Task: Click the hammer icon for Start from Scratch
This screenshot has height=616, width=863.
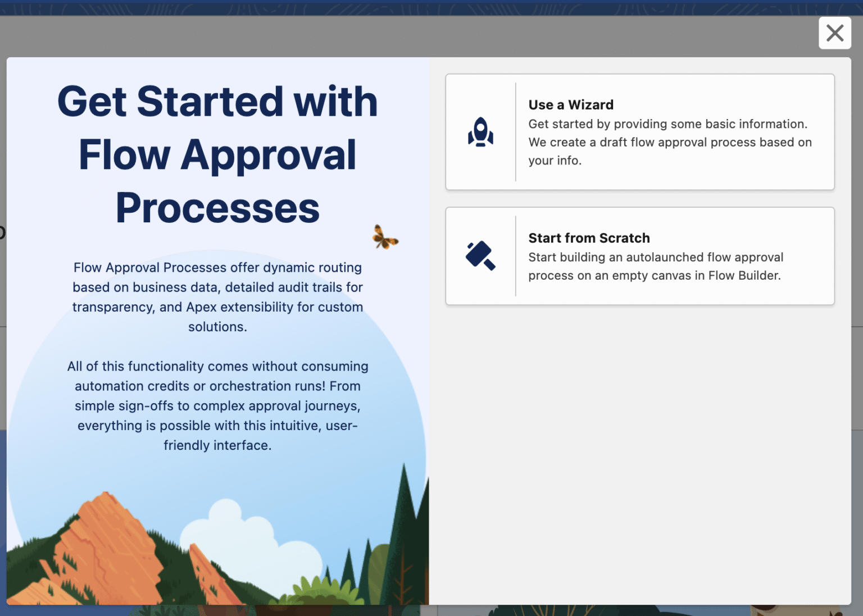Action: click(480, 256)
